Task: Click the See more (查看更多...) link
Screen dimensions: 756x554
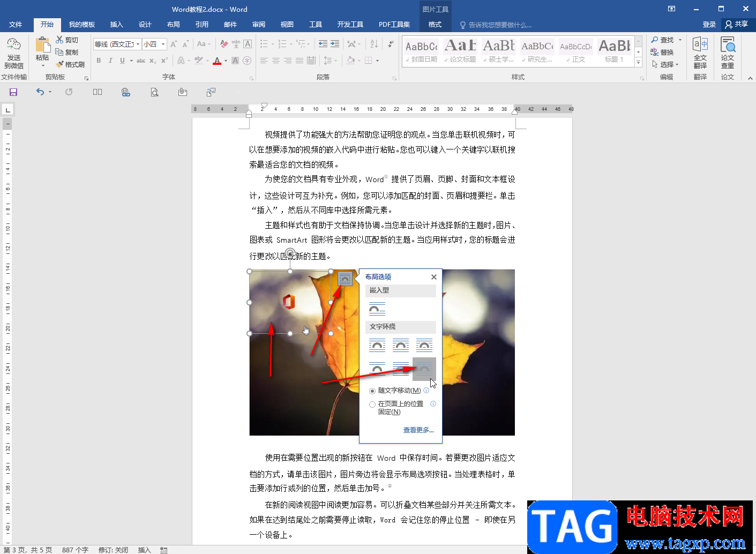Action: coord(418,430)
